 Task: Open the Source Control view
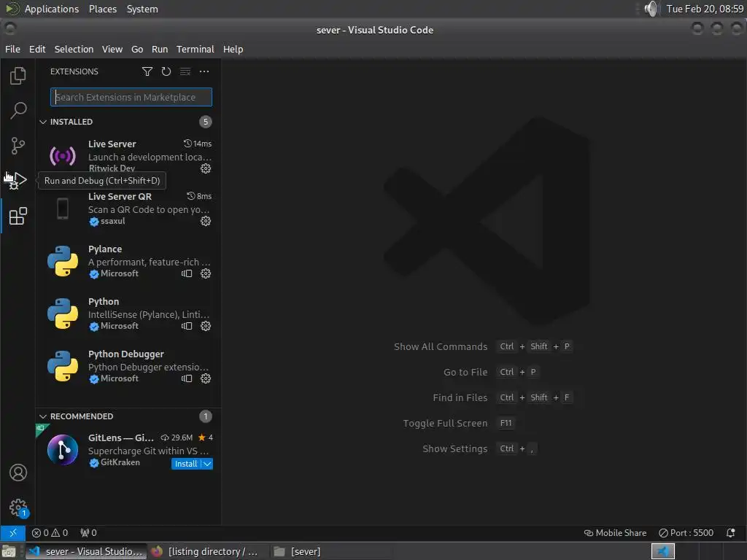click(x=18, y=146)
